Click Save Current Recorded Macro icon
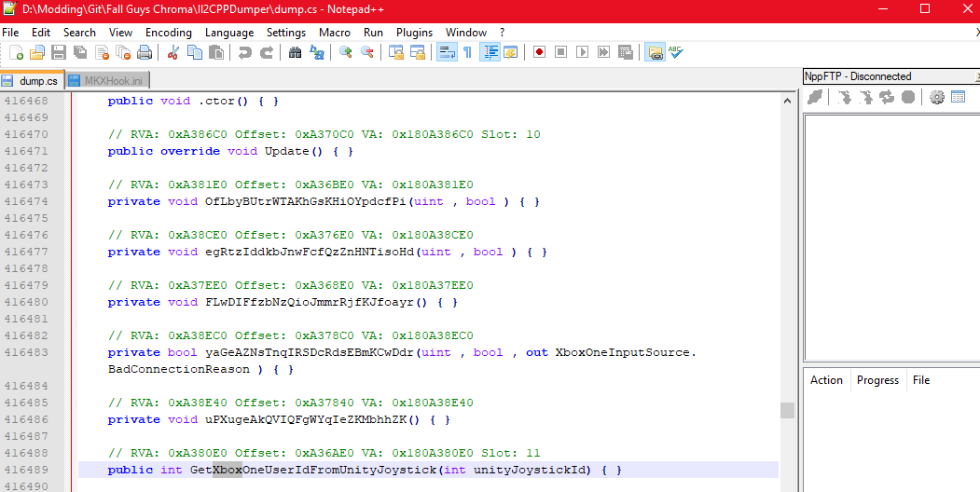 pyautogui.click(x=625, y=53)
